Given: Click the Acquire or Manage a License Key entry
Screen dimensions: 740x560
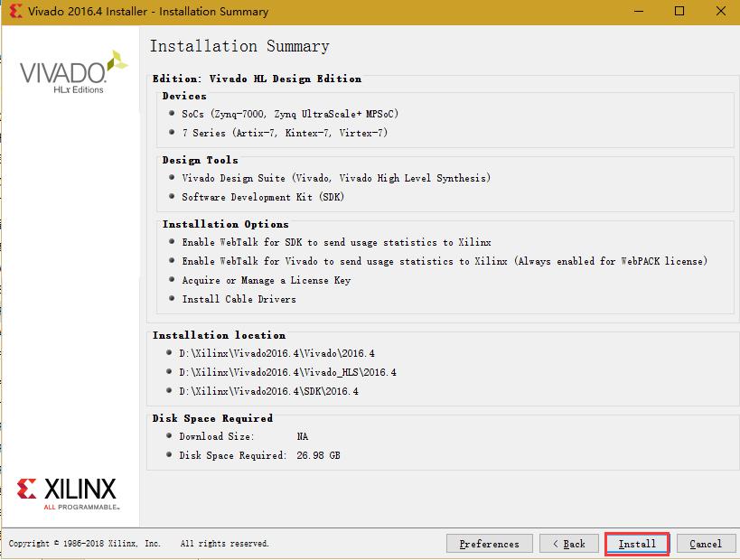Looking at the screenshot, I should (267, 280).
